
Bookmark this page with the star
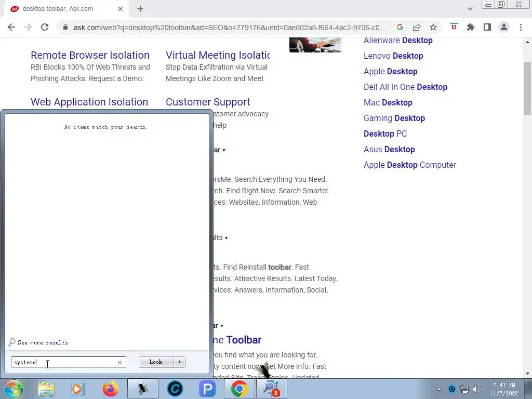[x=433, y=27]
